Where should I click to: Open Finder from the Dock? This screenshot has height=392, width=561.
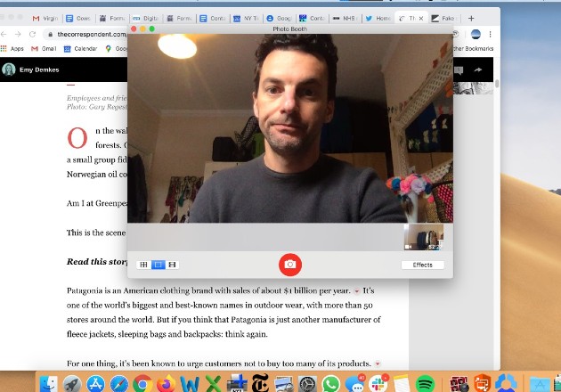(x=48, y=384)
